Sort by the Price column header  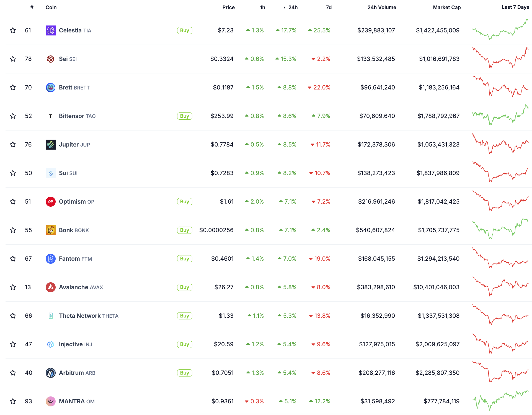[x=228, y=7]
